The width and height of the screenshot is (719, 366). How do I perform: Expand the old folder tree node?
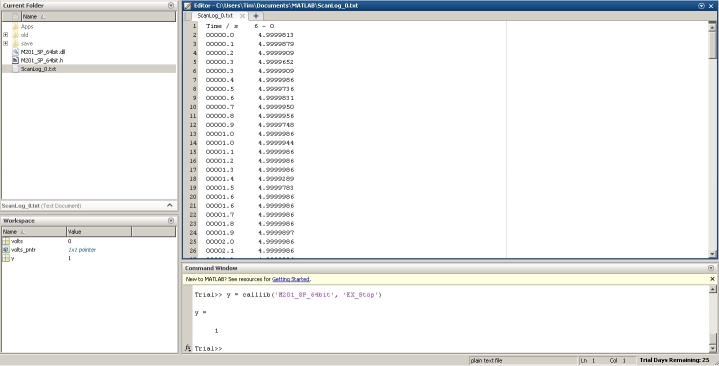pyautogui.click(x=6, y=35)
